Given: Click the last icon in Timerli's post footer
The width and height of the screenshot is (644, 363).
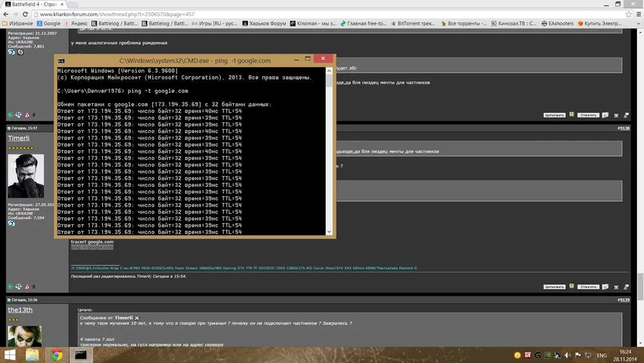Looking at the screenshot, I should point(626,287).
